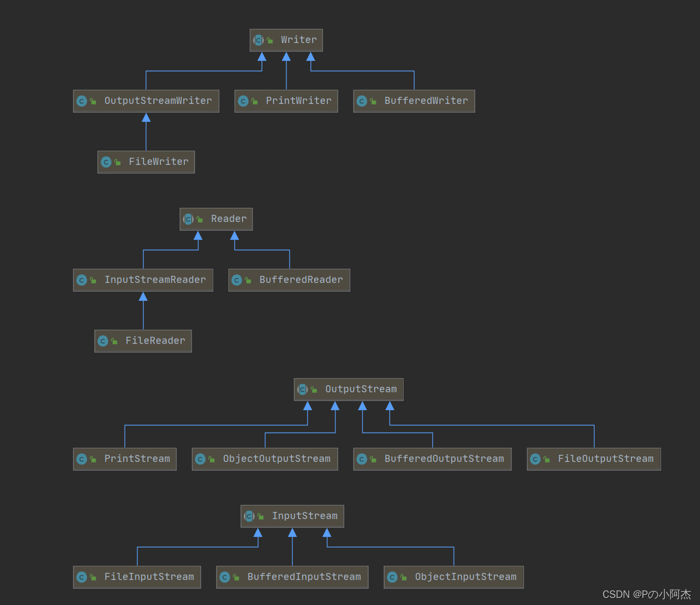
Task: Click the green public lock icon on Reader
Action: (x=200, y=219)
